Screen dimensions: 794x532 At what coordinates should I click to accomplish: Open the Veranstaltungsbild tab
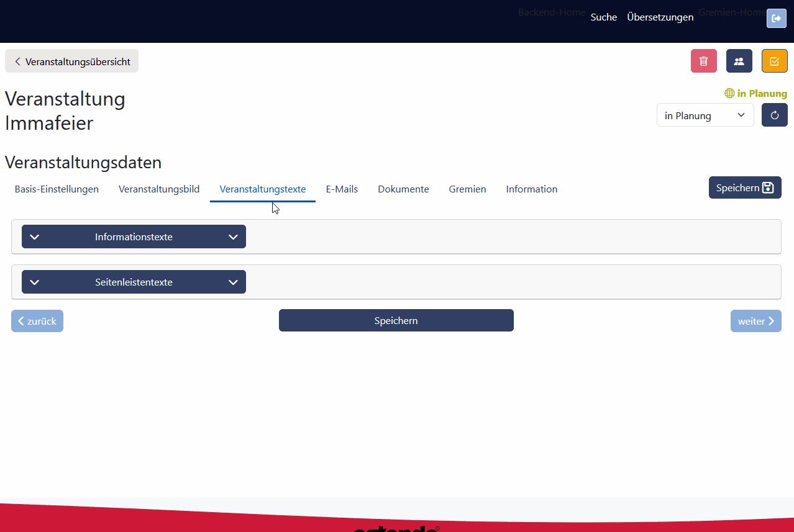click(159, 189)
